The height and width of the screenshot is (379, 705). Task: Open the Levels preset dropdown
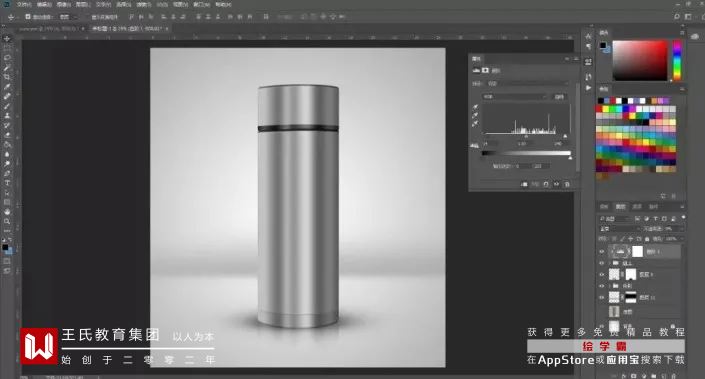pos(528,83)
